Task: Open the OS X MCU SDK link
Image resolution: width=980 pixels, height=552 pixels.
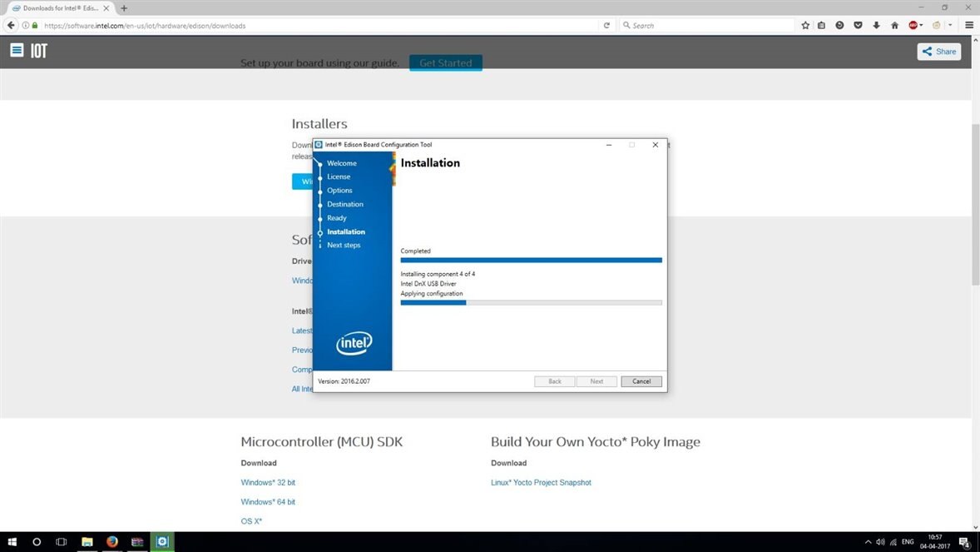Action: tap(251, 521)
